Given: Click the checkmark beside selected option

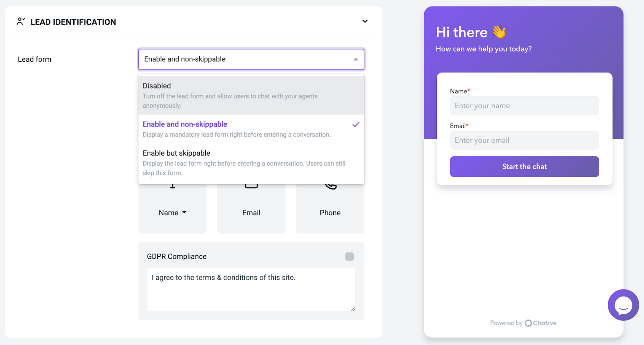Looking at the screenshot, I should 356,125.
